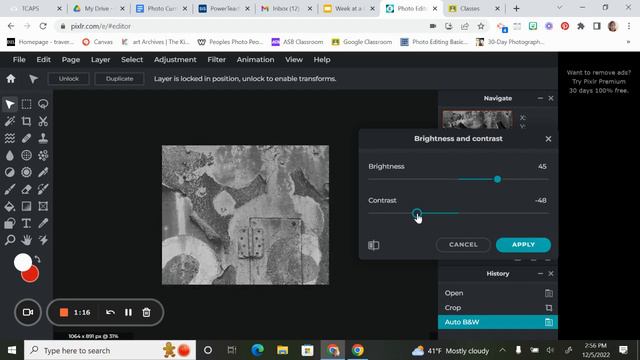Screen dimensions: 640x360
Task: Open the Select menu
Action: coord(132,60)
